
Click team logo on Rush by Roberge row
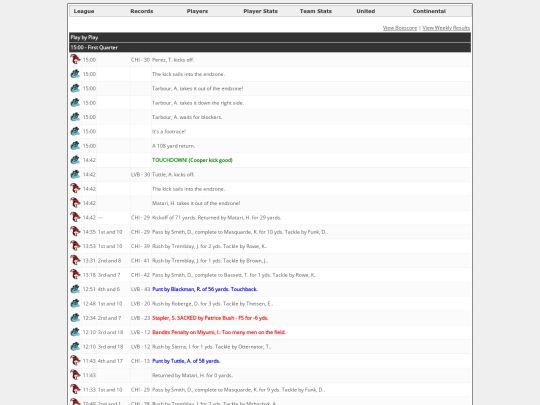(75, 303)
